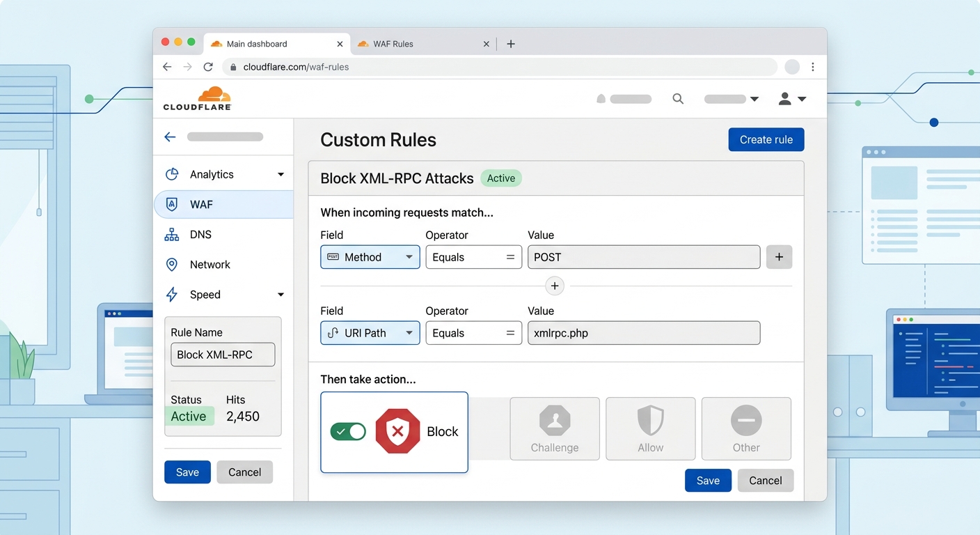Open the search magnifier icon
This screenshot has height=535, width=980.
click(x=678, y=99)
